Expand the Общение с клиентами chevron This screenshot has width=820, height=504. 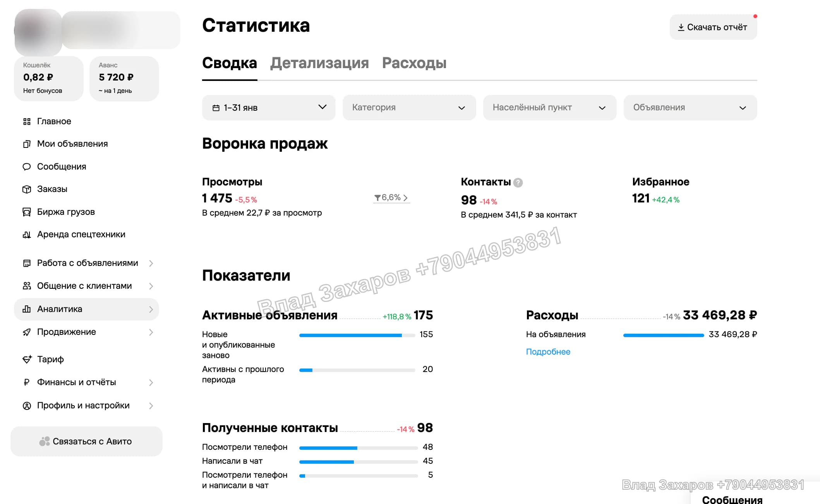coord(151,286)
